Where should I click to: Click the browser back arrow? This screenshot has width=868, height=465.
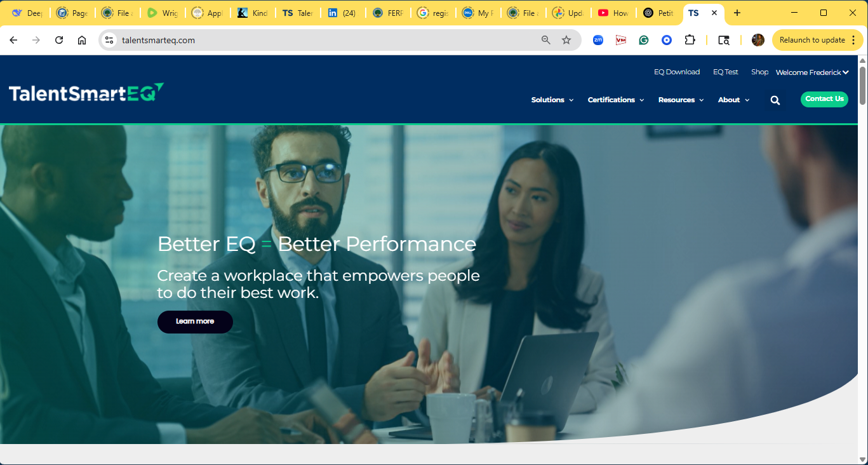point(13,40)
